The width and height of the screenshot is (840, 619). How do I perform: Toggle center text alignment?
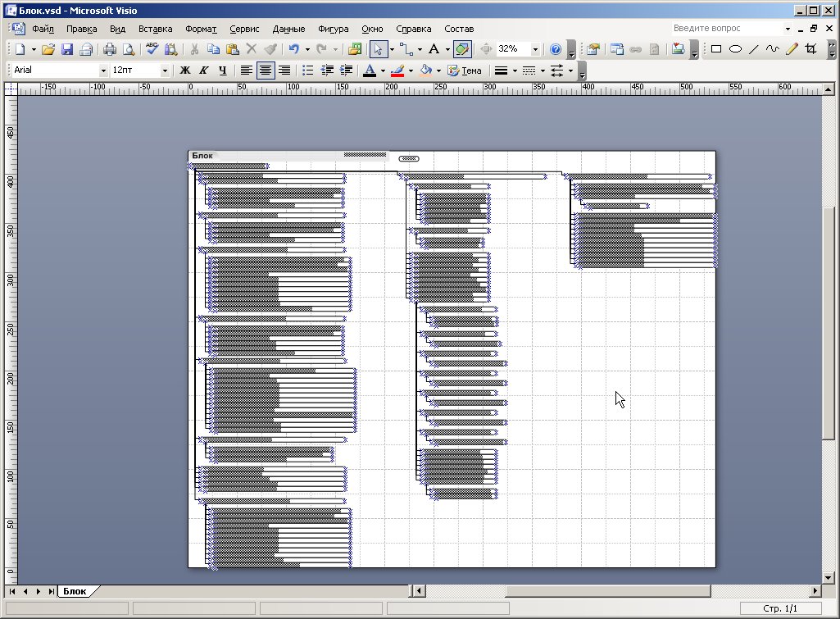(266, 71)
